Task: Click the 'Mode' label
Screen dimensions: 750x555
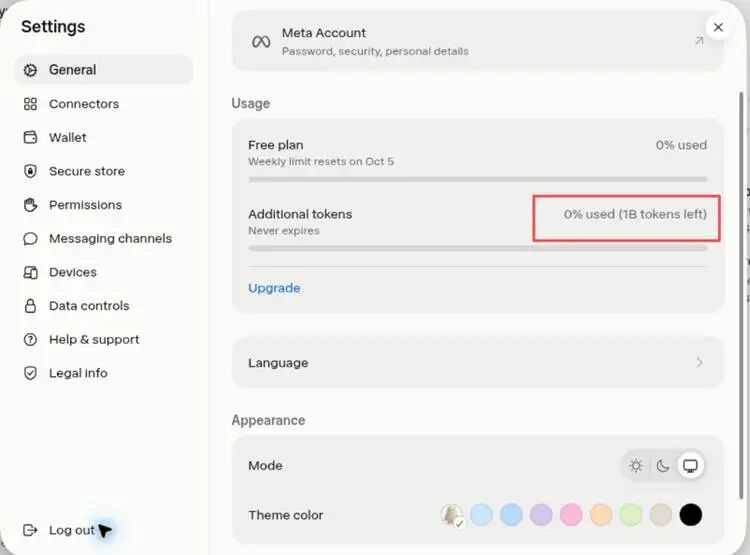Action: click(265, 466)
